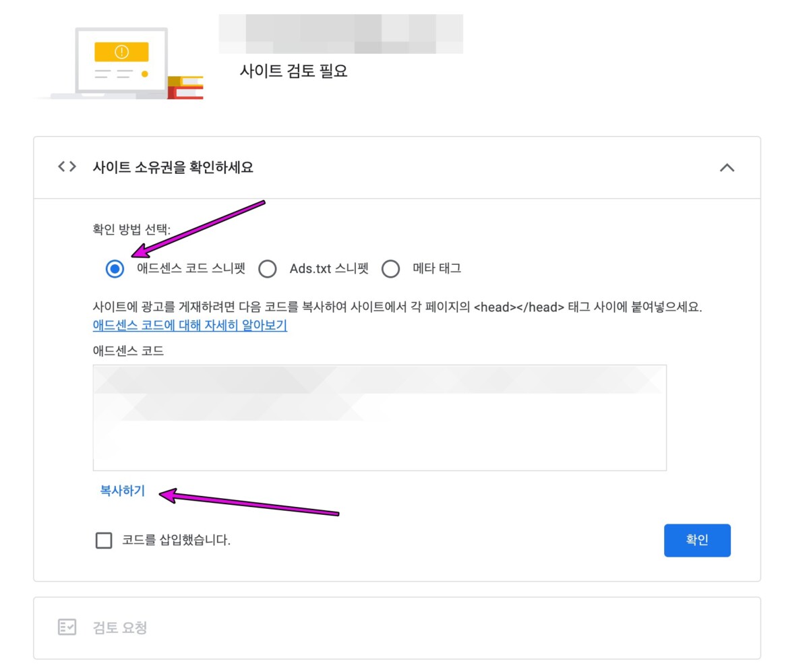
Task: Click the 사이트 검토 필요 heading
Action: coord(293,71)
